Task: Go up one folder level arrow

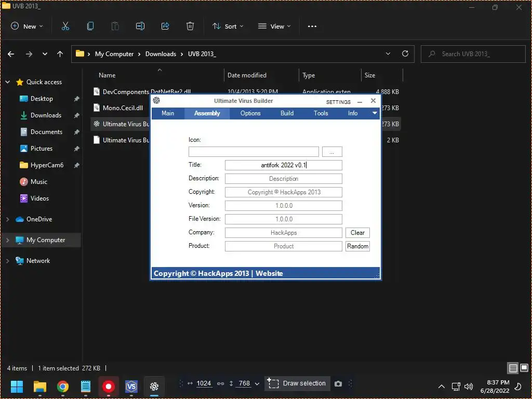Action: click(x=60, y=54)
